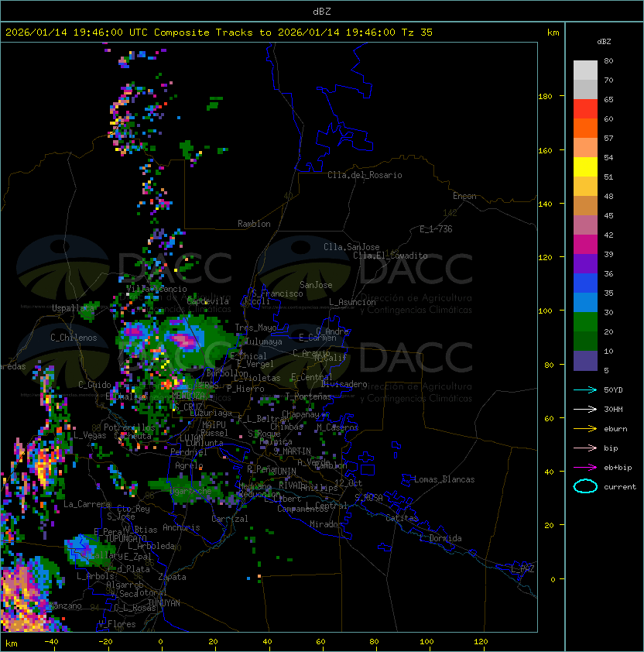The width and height of the screenshot is (644, 652).
Task: Click the 'Tz 35' threshold text
Action: coord(417,33)
